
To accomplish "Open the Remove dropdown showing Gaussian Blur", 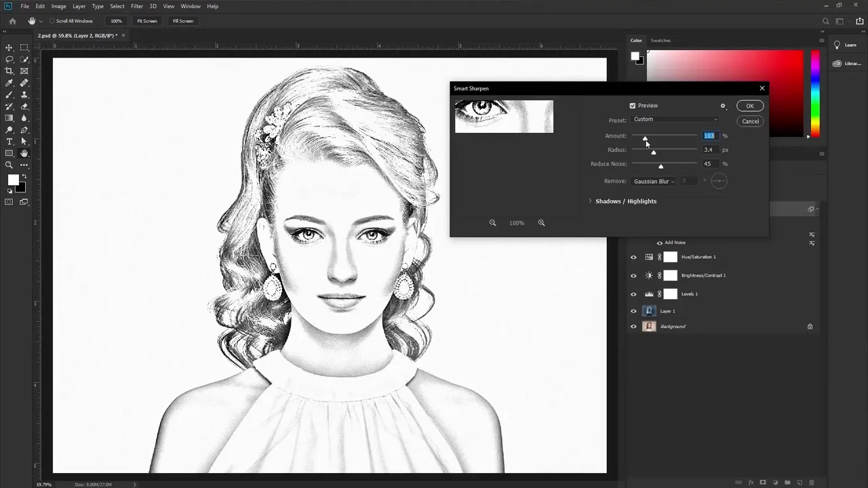I will (654, 181).
